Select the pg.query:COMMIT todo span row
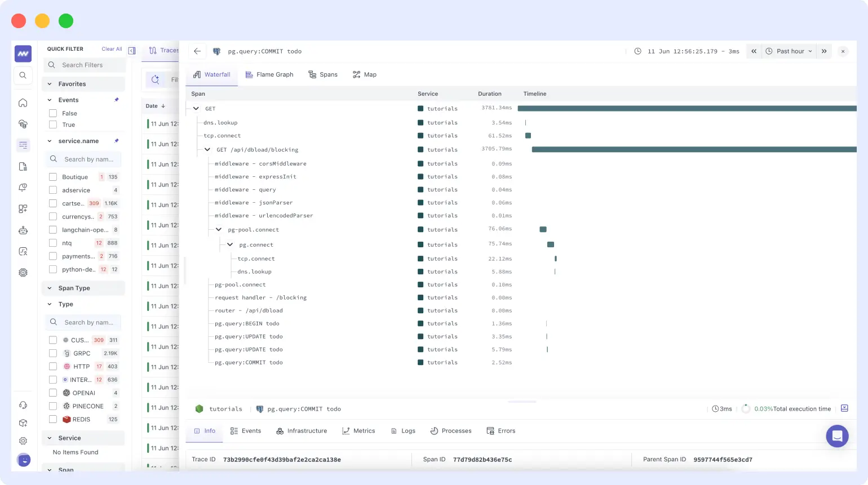 [x=521, y=363]
